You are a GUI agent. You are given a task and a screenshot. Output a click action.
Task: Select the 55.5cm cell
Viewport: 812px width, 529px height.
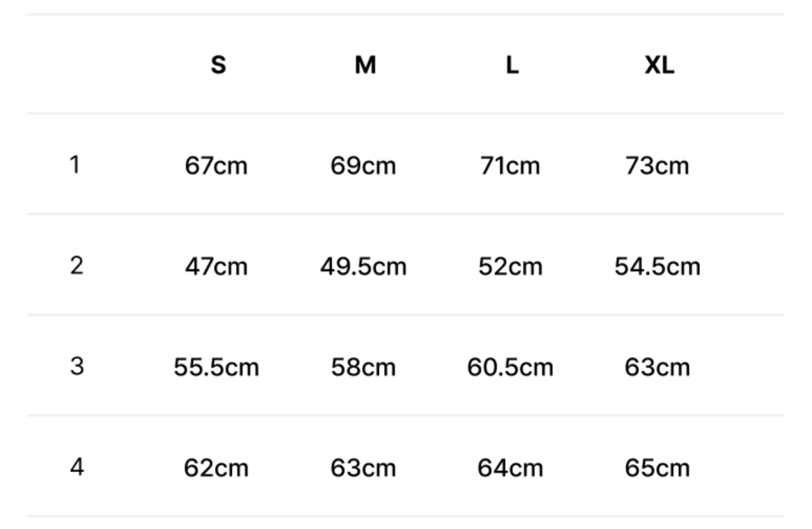pyautogui.click(x=216, y=367)
